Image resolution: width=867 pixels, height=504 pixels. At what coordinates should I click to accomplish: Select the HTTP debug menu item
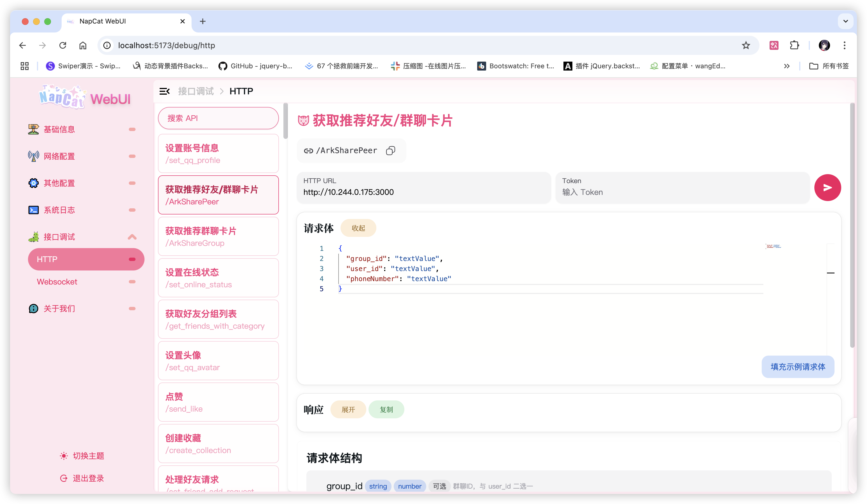86,259
